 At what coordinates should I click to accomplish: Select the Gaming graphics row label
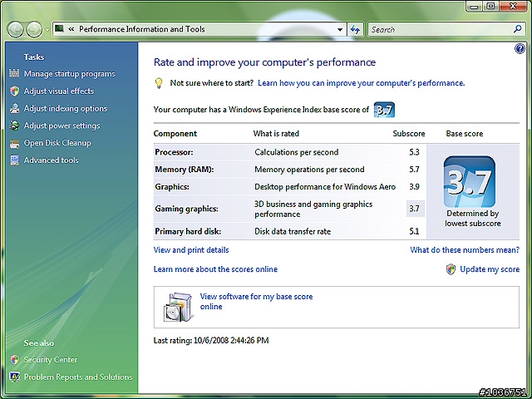click(186, 209)
